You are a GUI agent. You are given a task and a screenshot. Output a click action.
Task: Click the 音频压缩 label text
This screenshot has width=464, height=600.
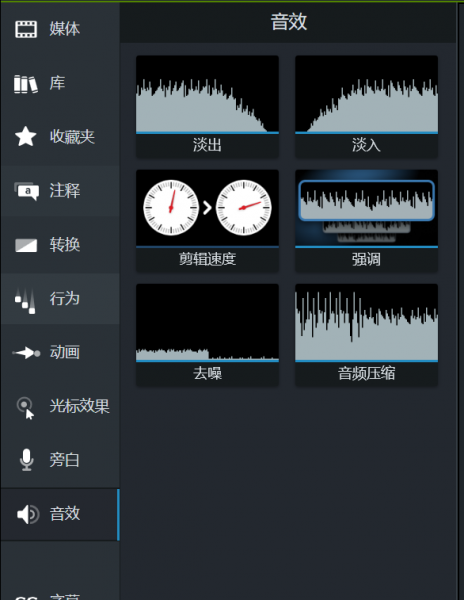click(x=366, y=373)
